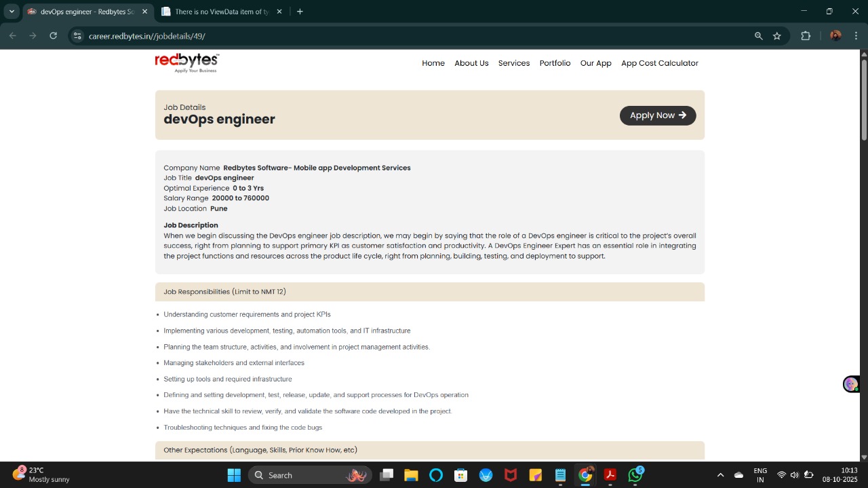Viewport: 868px width, 488px height.
Task: Reload the job details page
Action: click(x=54, y=36)
